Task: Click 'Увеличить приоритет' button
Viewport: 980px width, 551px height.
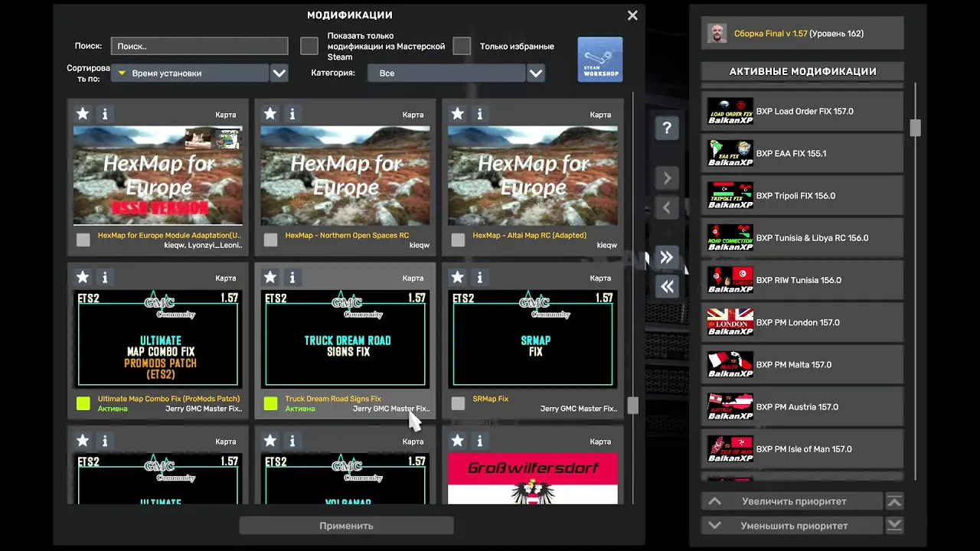Action: pos(792,501)
